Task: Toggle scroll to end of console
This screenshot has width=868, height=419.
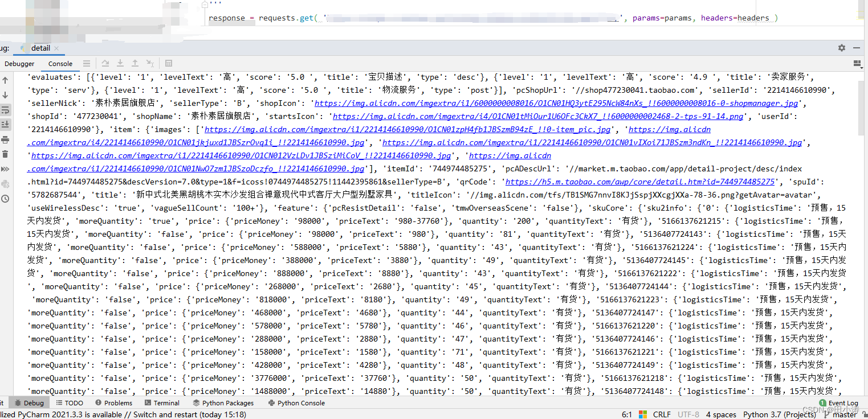Action: pyautogui.click(x=5, y=124)
